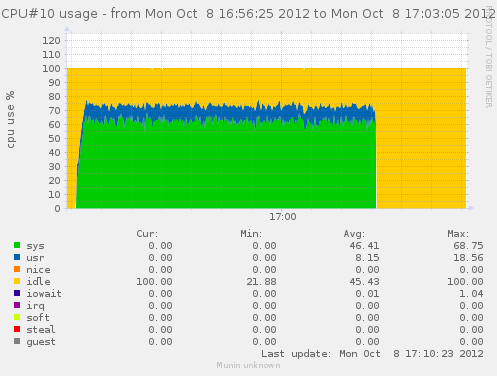Click the gray guest legend swatch
Viewport: 497px width, 376px height.
coord(17,341)
